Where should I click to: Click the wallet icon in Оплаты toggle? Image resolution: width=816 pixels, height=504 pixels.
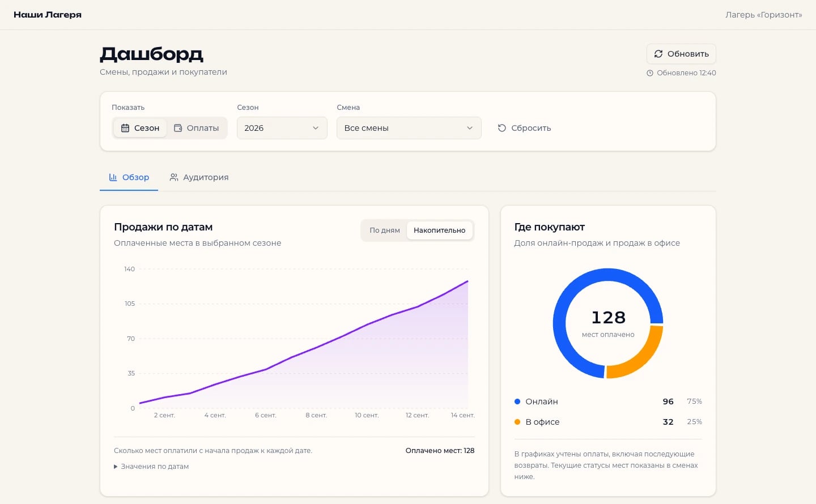pos(178,128)
